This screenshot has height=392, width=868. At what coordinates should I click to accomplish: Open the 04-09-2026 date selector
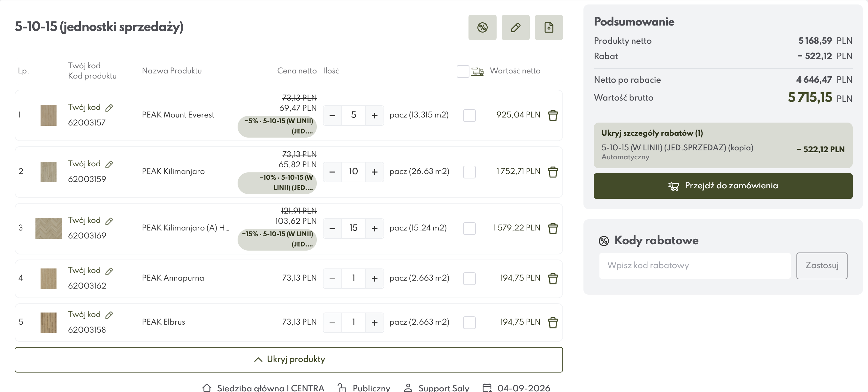point(516,388)
